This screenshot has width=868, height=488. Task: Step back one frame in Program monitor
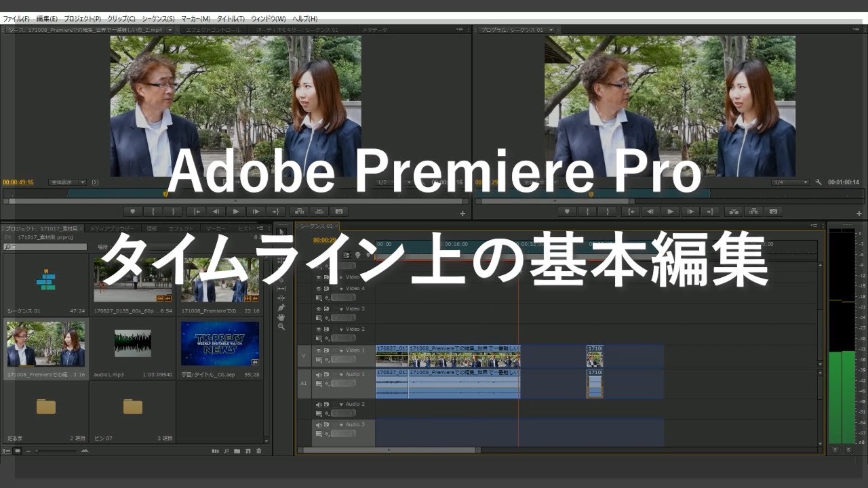650,211
